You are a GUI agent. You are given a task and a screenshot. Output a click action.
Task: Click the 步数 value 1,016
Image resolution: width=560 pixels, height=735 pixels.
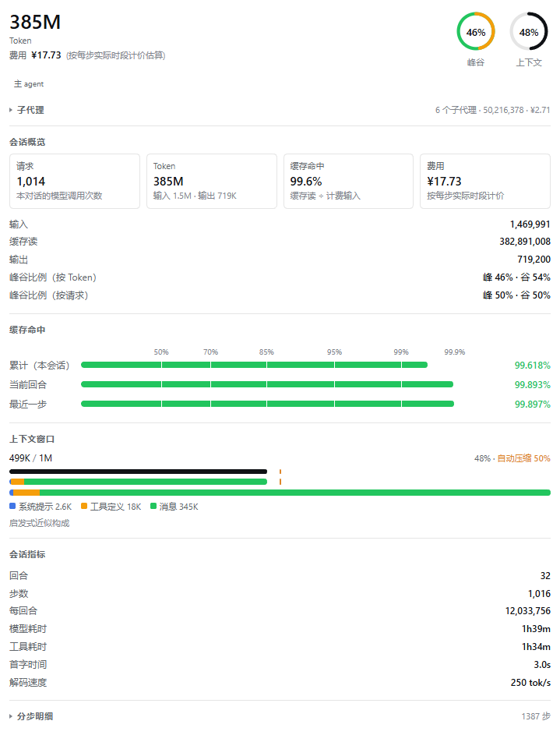click(x=540, y=593)
